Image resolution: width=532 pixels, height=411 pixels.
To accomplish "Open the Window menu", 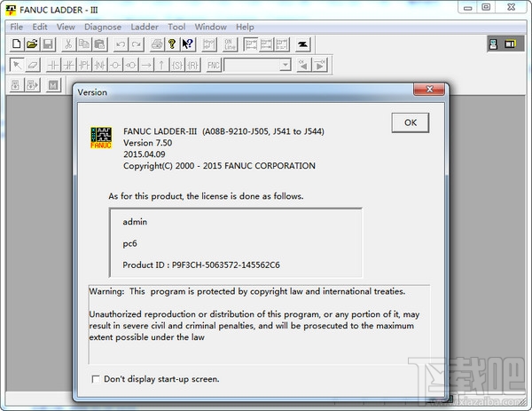I will [210, 27].
